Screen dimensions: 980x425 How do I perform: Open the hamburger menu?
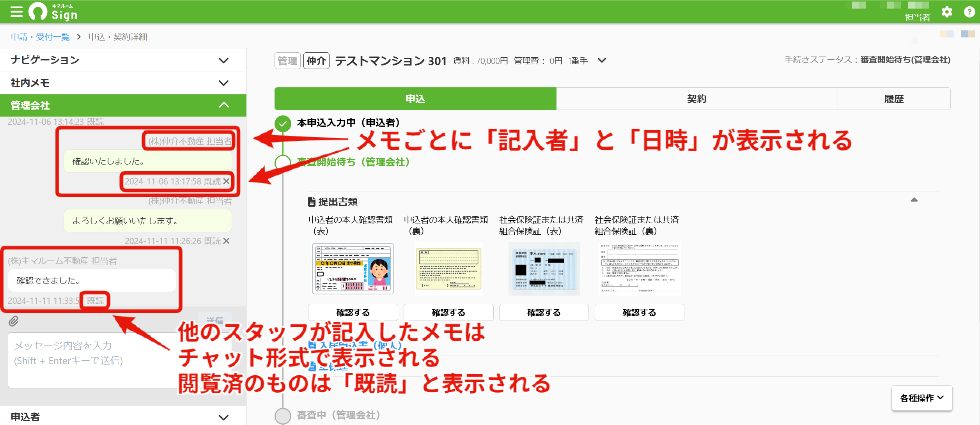point(16,12)
